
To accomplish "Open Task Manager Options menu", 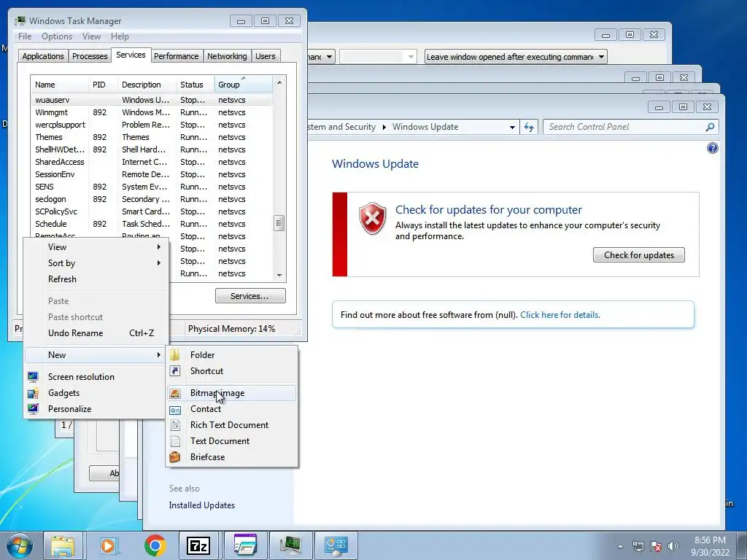I will (57, 36).
